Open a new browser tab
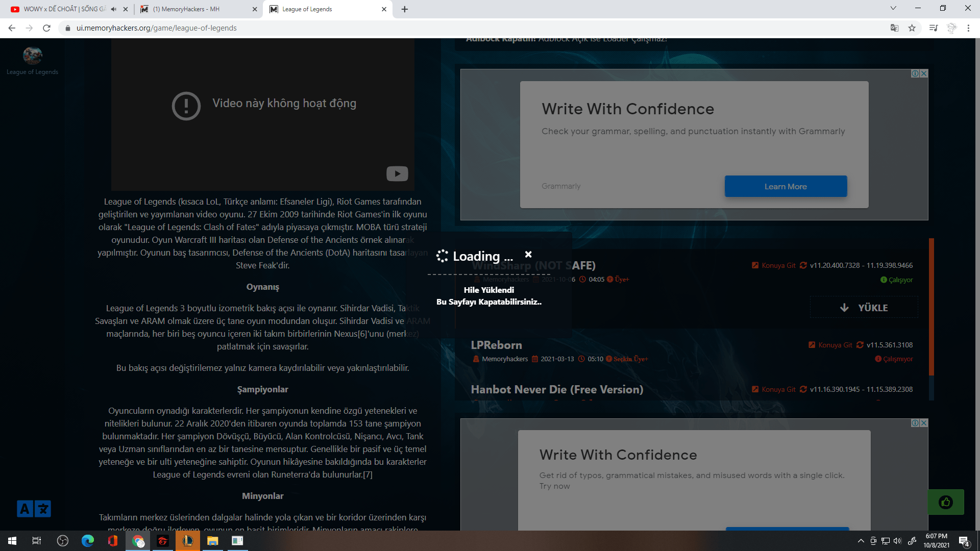This screenshot has width=980, height=551. (x=404, y=9)
